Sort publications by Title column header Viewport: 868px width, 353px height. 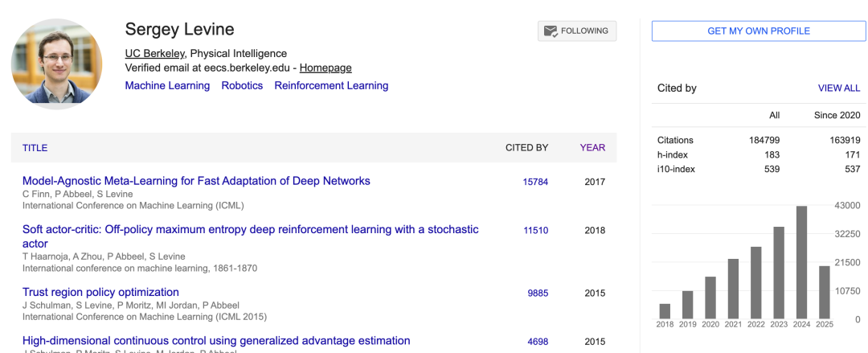tap(35, 148)
